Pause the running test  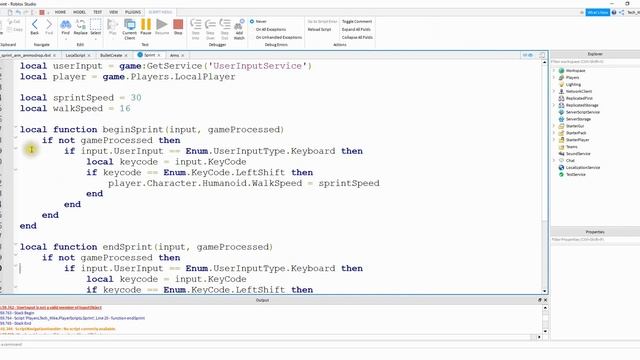[146, 27]
